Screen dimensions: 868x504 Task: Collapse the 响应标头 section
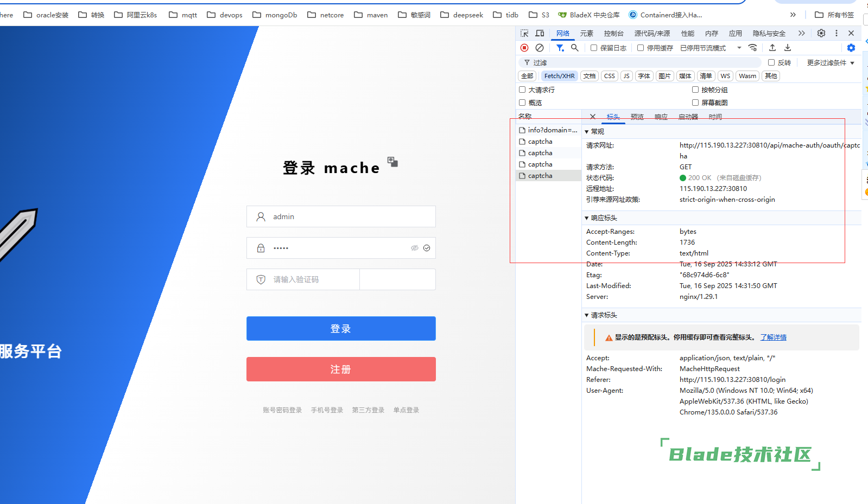pyautogui.click(x=600, y=218)
